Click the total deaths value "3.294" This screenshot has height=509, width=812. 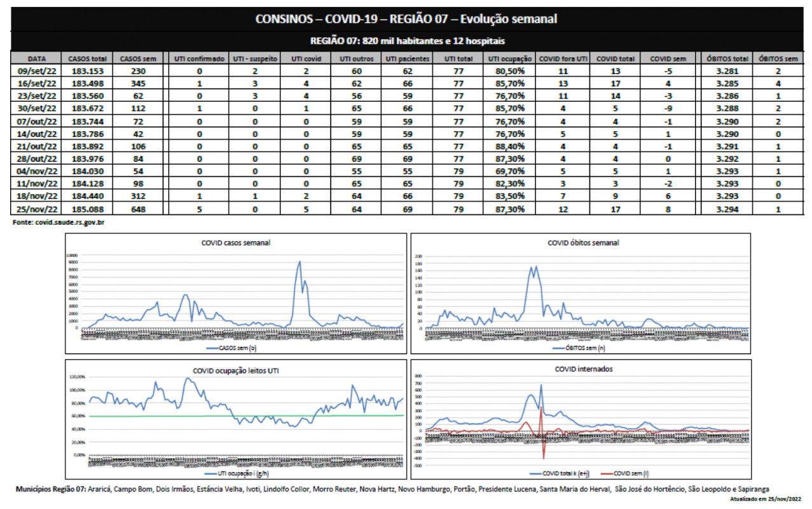(727, 209)
